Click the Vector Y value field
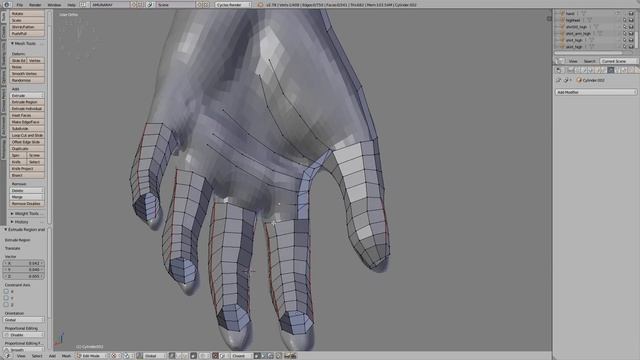Viewport: 640px width, 360px height. tap(24, 270)
